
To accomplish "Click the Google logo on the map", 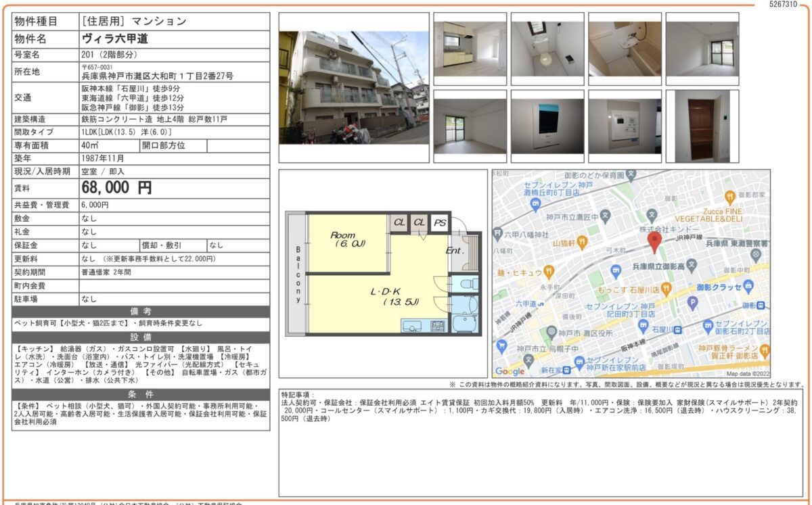I will pos(510,371).
